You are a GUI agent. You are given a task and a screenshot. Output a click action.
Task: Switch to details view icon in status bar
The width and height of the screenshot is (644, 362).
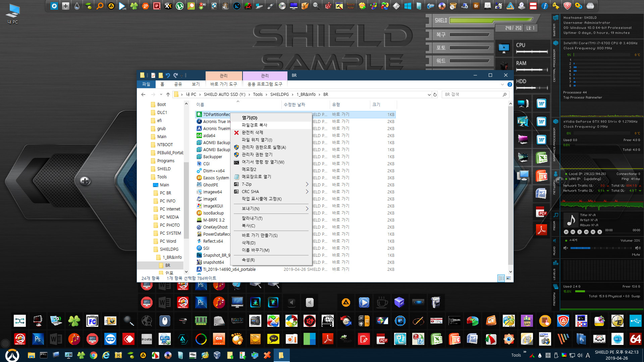click(501, 278)
